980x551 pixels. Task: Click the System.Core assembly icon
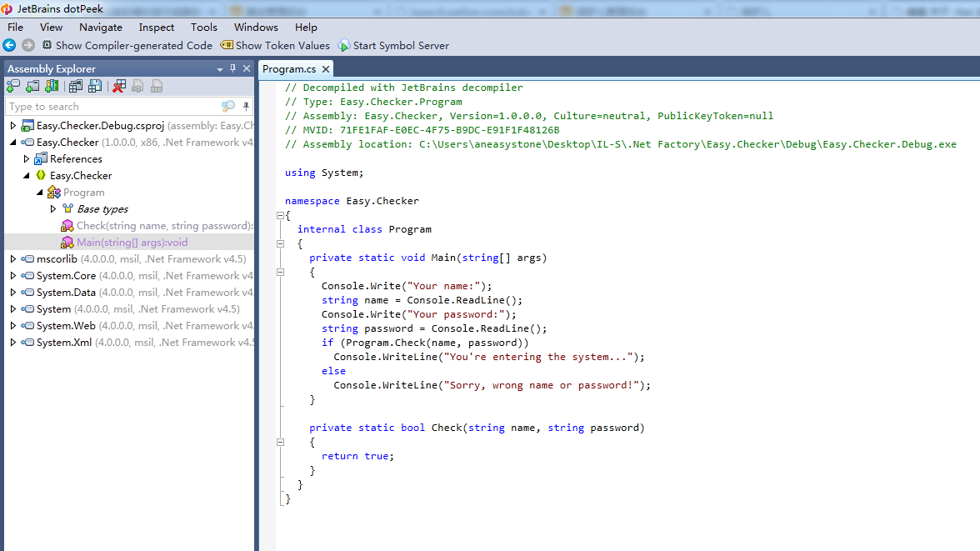27,276
